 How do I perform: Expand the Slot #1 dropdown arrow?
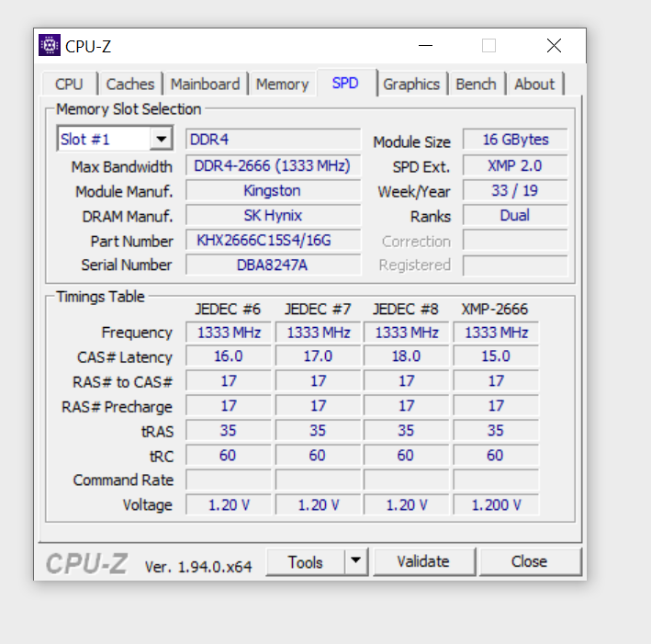(x=162, y=139)
